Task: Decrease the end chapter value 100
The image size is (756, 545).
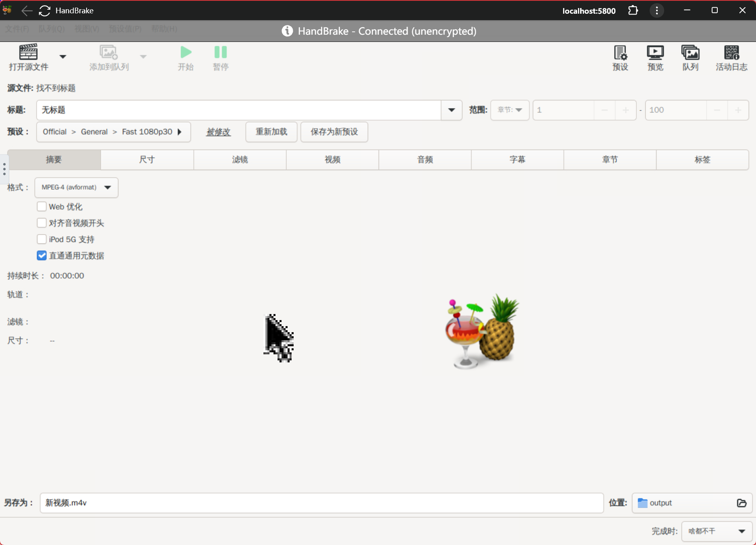Action: 717,110
